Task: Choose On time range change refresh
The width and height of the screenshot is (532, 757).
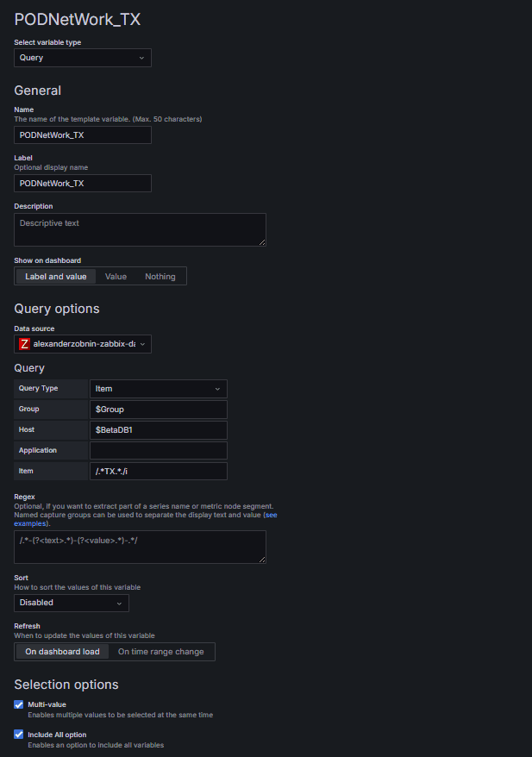Action: point(161,652)
